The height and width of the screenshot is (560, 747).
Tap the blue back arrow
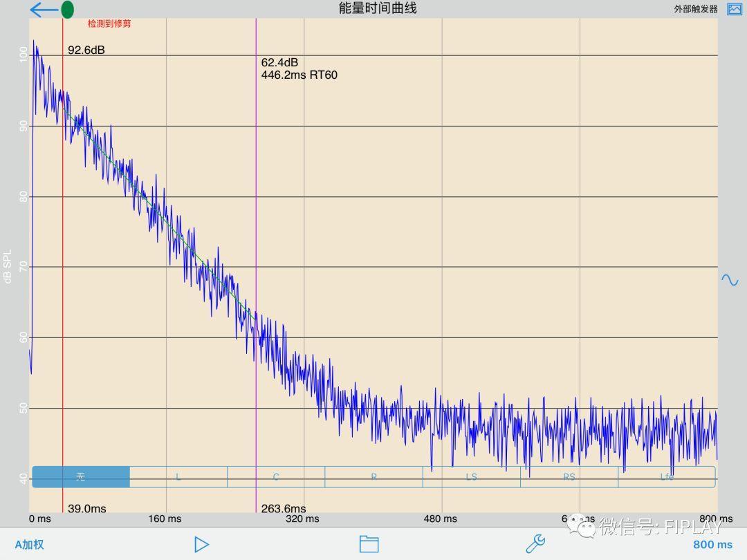pos(43,10)
